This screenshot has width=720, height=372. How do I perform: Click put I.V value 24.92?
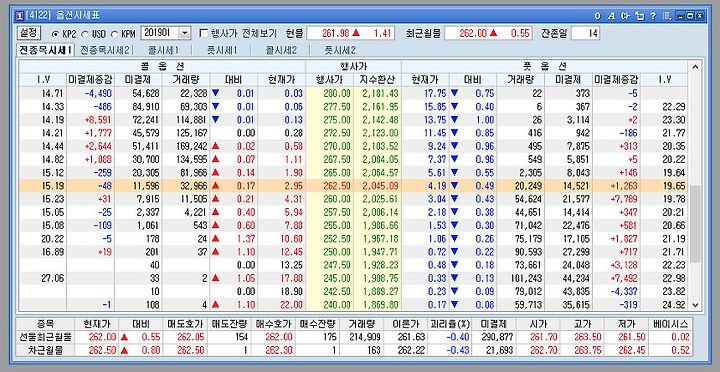tap(664, 305)
